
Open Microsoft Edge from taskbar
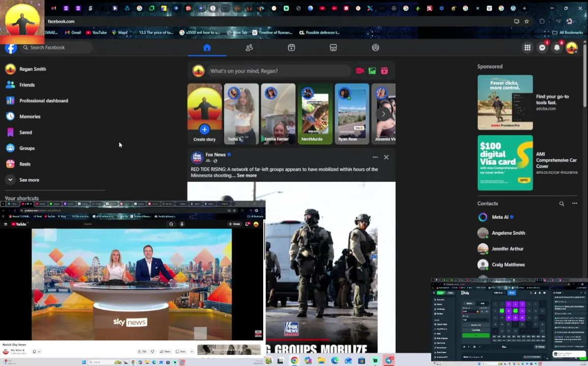click(335, 361)
